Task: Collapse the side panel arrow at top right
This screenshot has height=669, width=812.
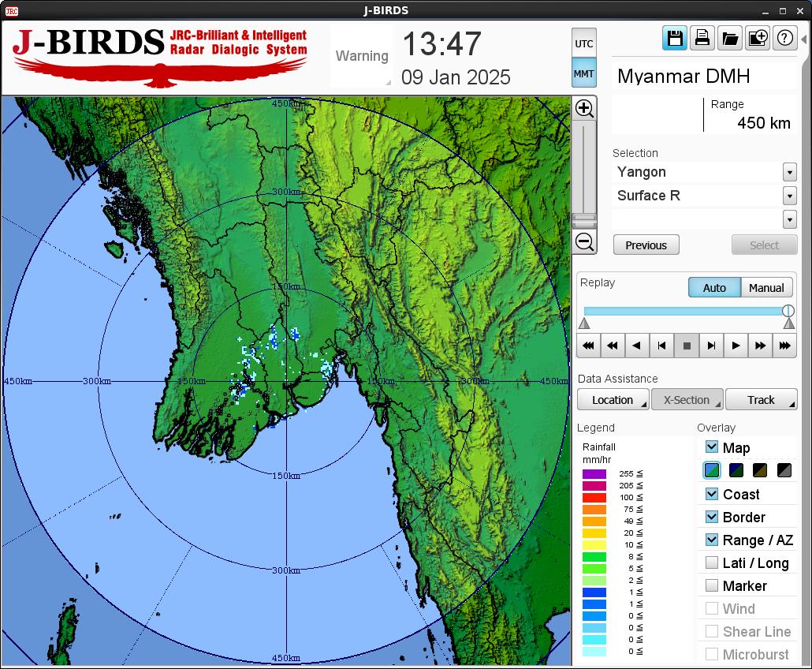Action: tap(803, 39)
